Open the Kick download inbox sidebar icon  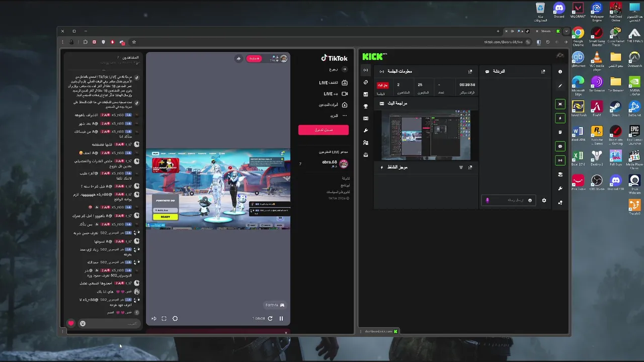366,154
